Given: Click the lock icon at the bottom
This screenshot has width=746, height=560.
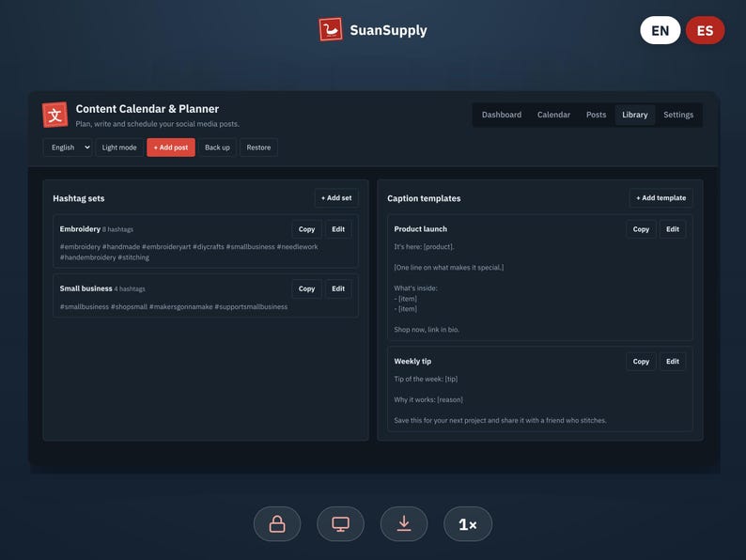Looking at the screenshot, I should [x=277, y=524].
